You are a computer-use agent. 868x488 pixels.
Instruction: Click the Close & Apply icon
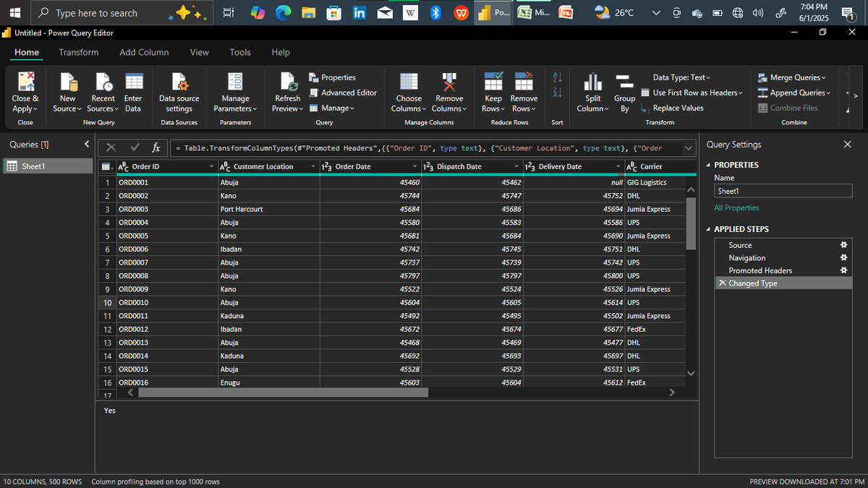tap(26, 81)
